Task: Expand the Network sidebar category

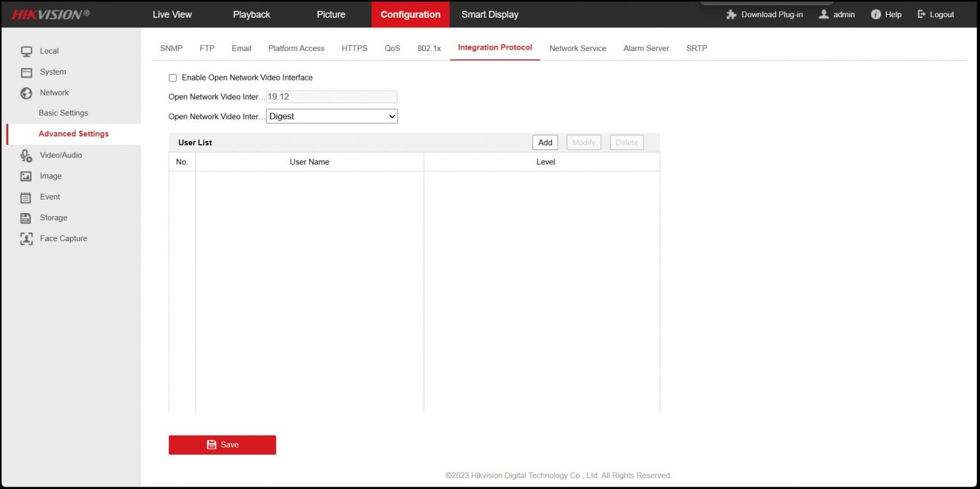Action: pyautogui.click(x=54, y=92)
